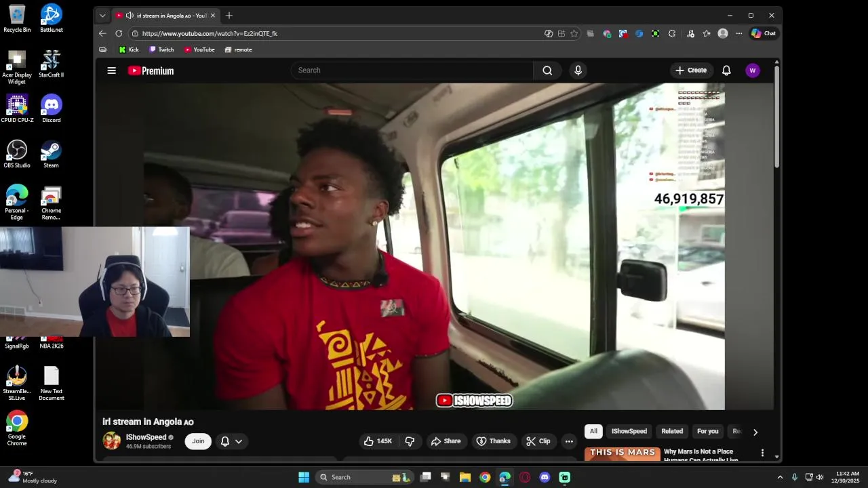Open split screen icon in address bar
Image resolution: width=868 pixels, height=488 pixels.
pyautogui.click(x=561, y=33)
